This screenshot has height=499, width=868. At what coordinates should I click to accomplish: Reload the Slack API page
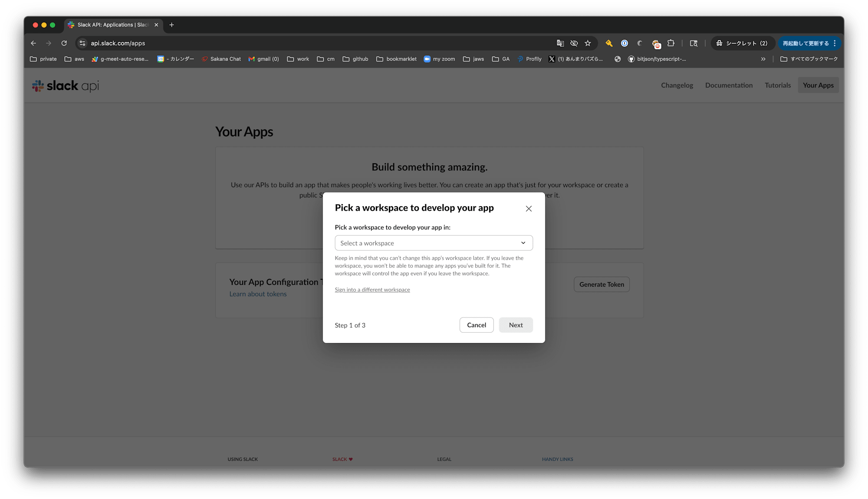(64, 43)
